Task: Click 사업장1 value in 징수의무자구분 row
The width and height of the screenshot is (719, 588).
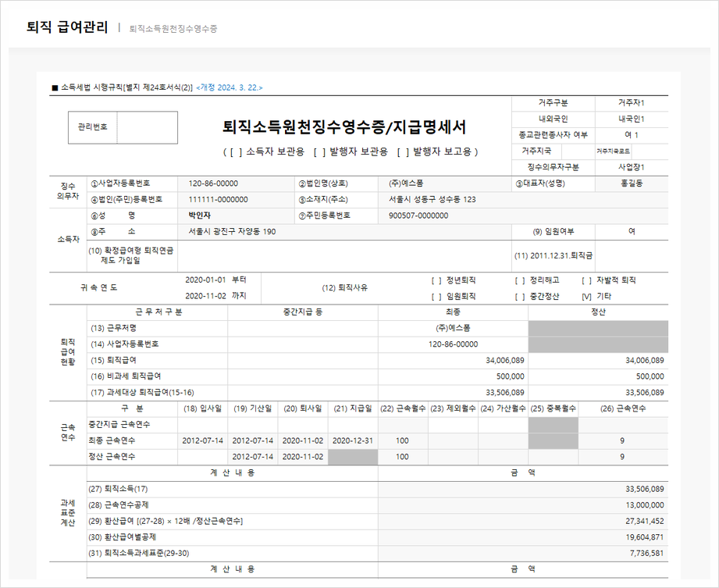Action: pyautogui.click(x=632, y=167)
